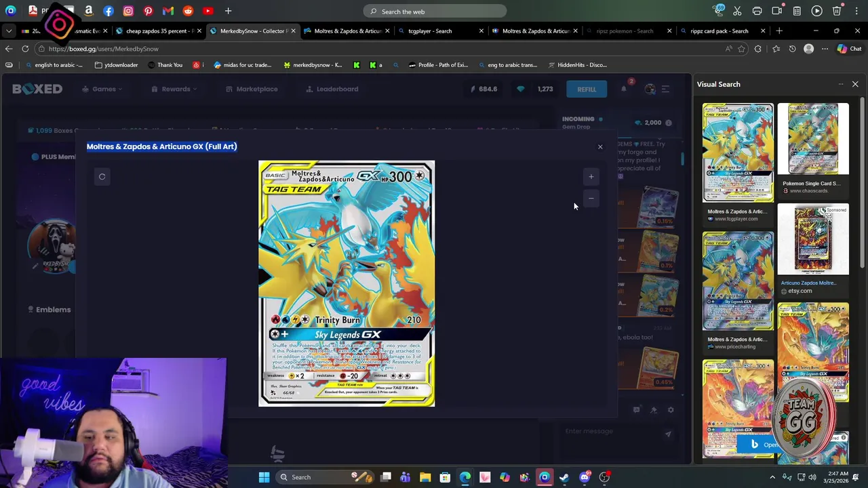This screenshot has height=488, width=868.
Task: Click the BOXED logo
Action: [37, 89]
